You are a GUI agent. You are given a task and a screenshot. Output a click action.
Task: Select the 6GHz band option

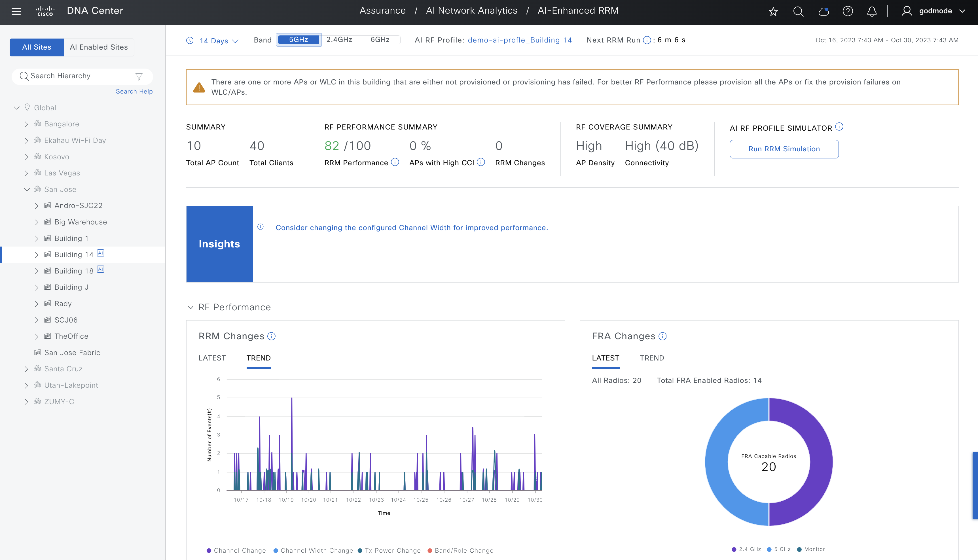380,40
